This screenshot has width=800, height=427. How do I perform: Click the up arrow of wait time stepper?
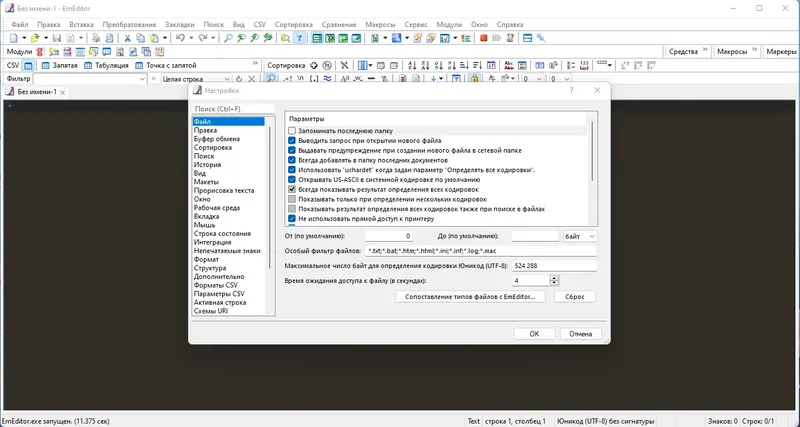point(555,278)
